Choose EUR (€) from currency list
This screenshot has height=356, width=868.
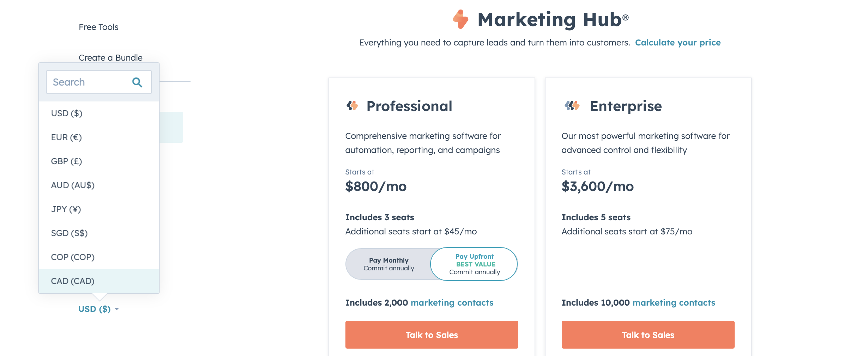pos(66,137)
